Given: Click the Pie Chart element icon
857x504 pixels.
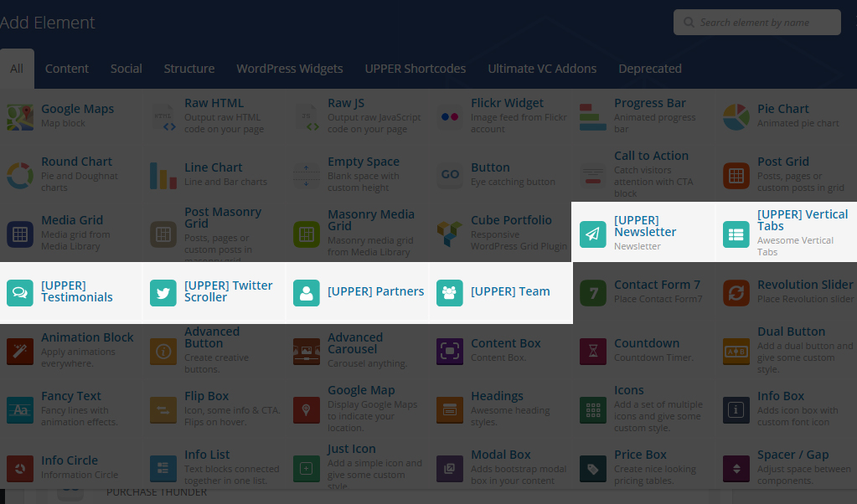Looking at the screenshot, I should (736, 116).
